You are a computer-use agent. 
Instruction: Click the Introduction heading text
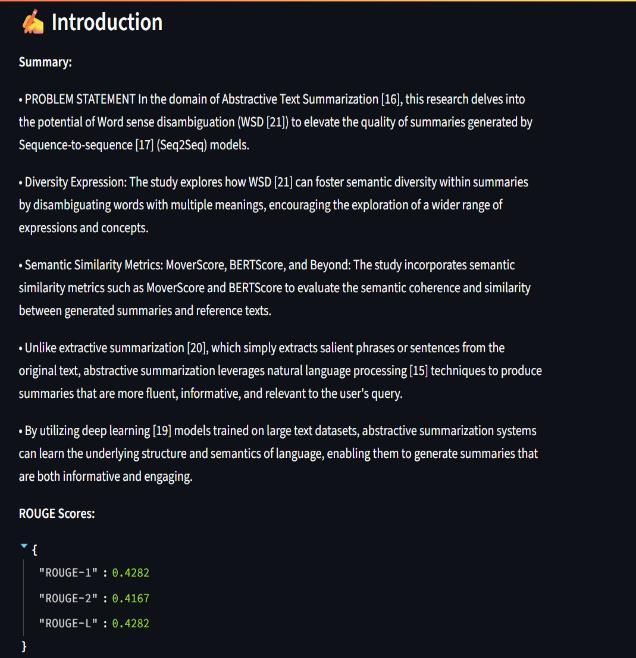click(x=107, y=22)
